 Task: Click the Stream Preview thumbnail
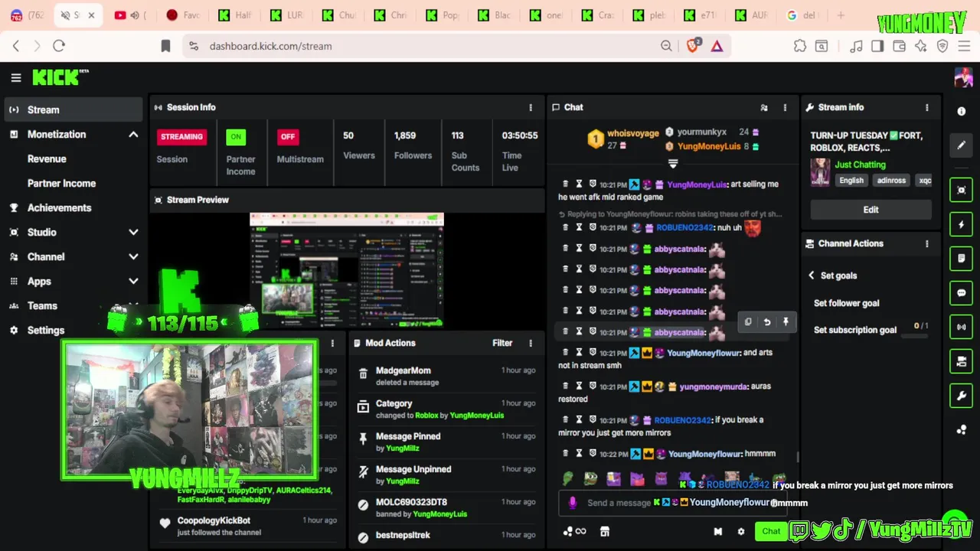(347, 271)
